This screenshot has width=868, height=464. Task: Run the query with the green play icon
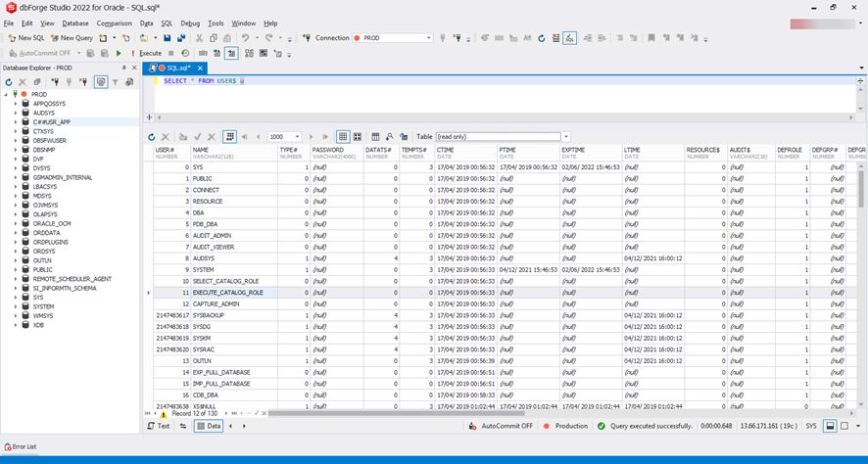click(119, 53)
